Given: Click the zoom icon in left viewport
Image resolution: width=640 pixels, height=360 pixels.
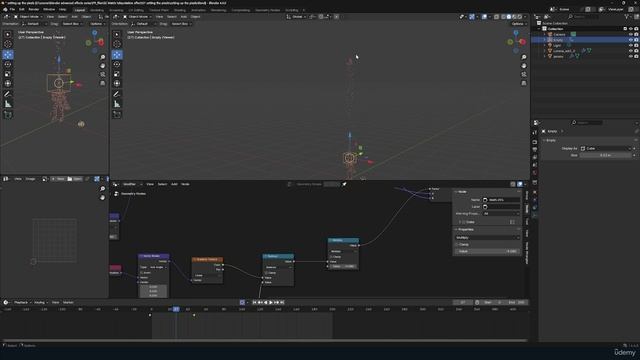Looking at the screenshot, I should coord(102,57).
